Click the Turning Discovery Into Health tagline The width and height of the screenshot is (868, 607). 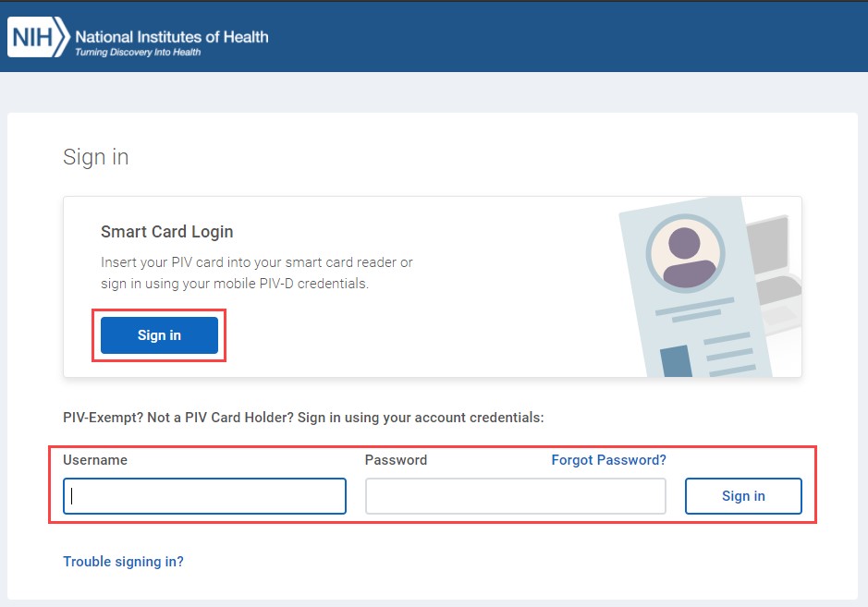coord(138,53)
